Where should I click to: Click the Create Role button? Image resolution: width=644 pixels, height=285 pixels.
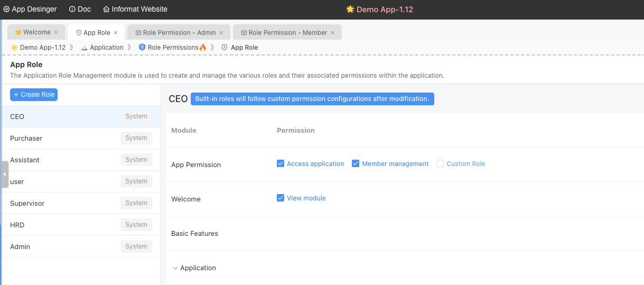pyautogui.click(x=34, y=95)
